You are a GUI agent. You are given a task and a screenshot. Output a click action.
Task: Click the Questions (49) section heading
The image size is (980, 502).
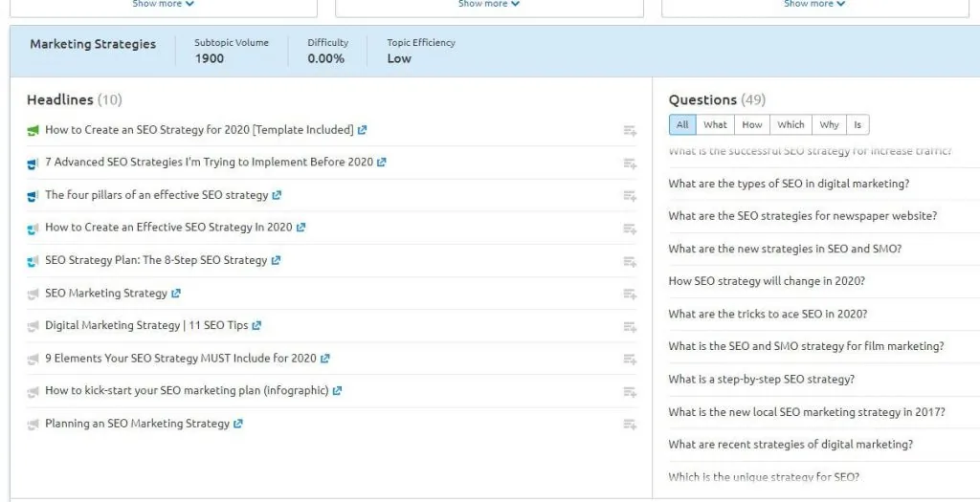click(x=717, y=99)
